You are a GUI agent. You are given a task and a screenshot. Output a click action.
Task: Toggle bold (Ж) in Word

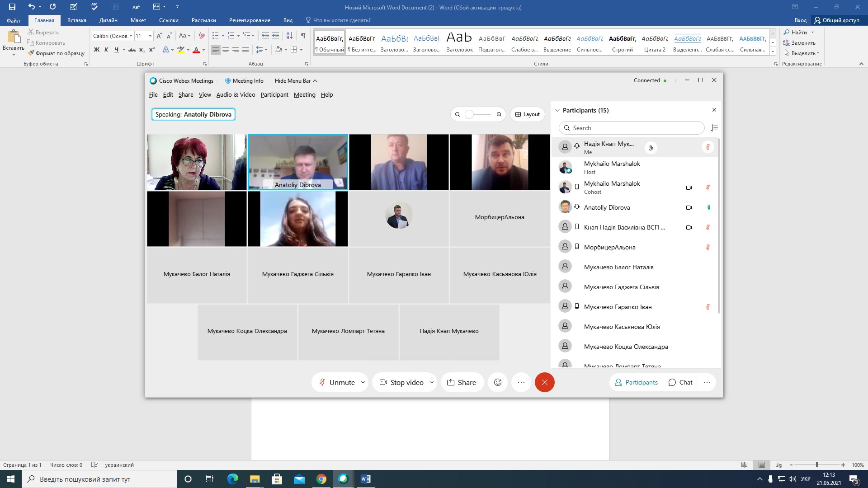pos(96,50)
